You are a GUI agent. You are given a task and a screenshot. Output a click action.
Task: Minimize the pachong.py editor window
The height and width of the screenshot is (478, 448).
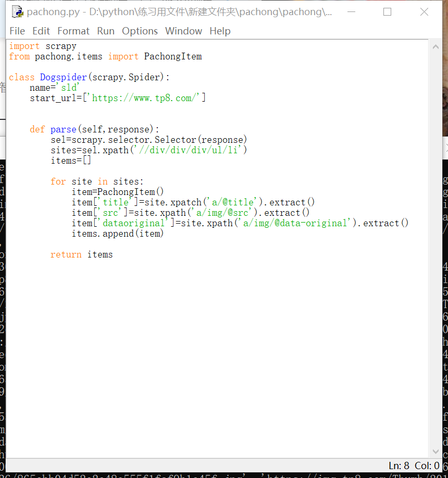point(350,11)
